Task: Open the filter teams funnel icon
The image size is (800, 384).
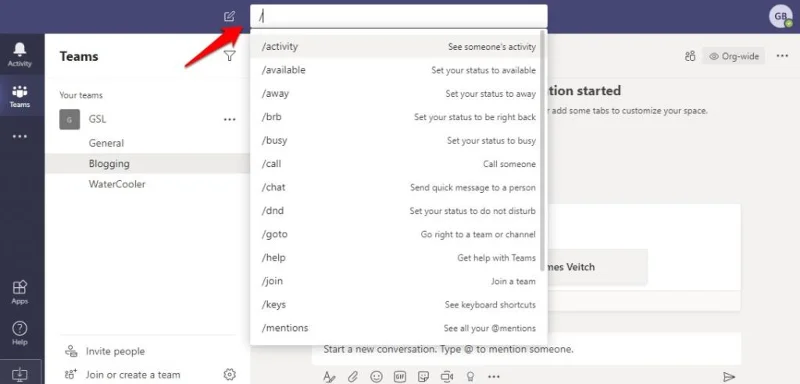Action: coord(230,56)
